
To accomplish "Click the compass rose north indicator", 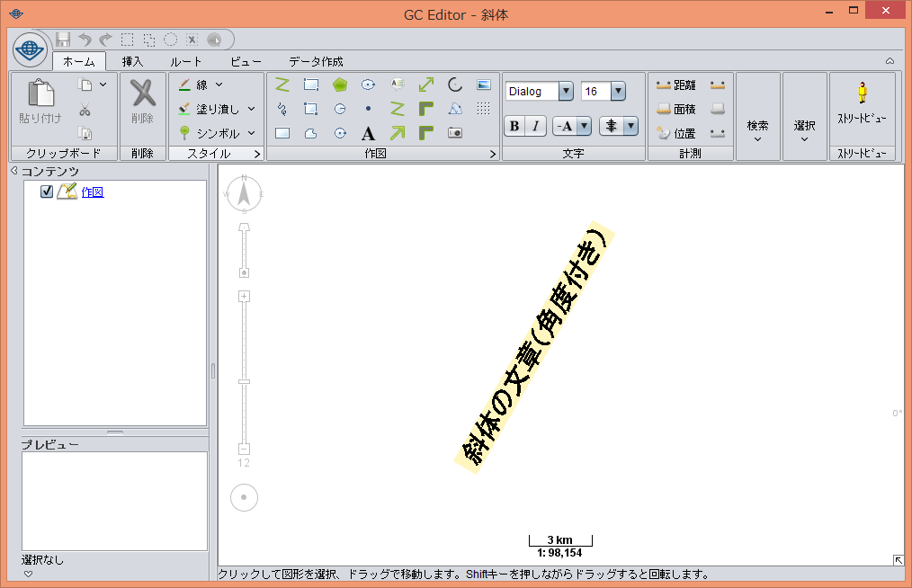I will pyautogui.click(x=244, y=195).
